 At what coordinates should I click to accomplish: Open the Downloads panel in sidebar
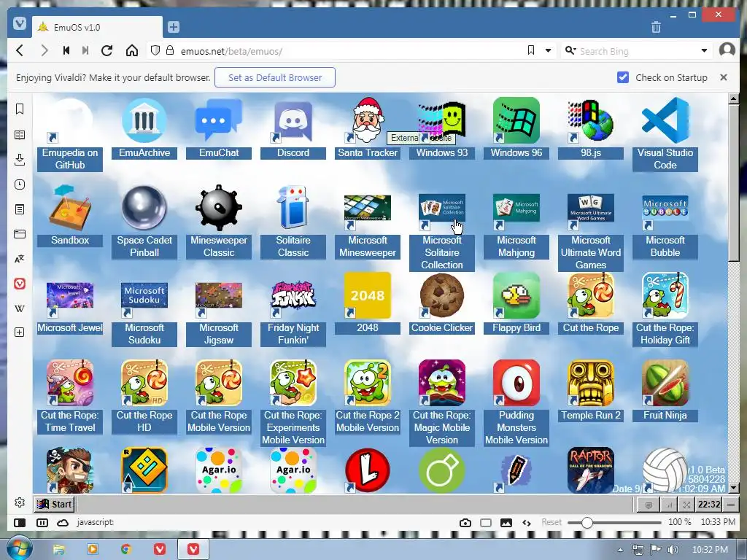(x=20, y=160)
